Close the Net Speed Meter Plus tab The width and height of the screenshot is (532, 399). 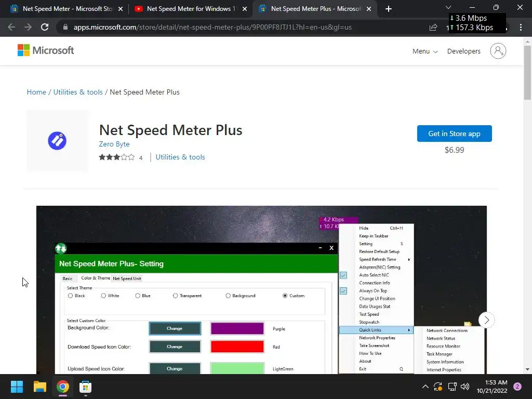(369, 9)
